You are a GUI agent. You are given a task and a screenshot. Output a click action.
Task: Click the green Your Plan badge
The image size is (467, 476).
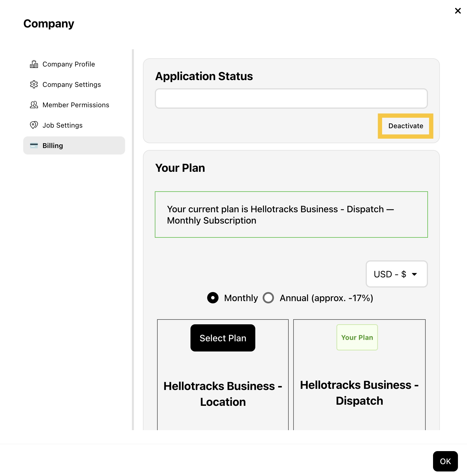pyautogui.click(x=357, y=337)
